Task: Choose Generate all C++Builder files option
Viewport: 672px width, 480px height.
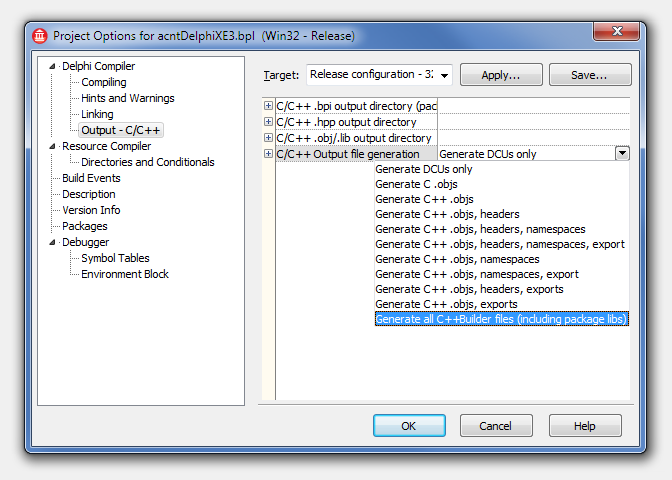Action: (502, 319)
